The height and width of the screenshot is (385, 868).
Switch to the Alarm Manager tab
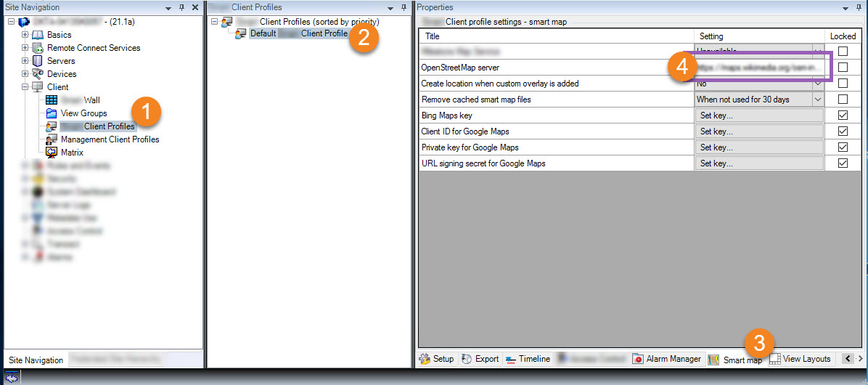667,359
